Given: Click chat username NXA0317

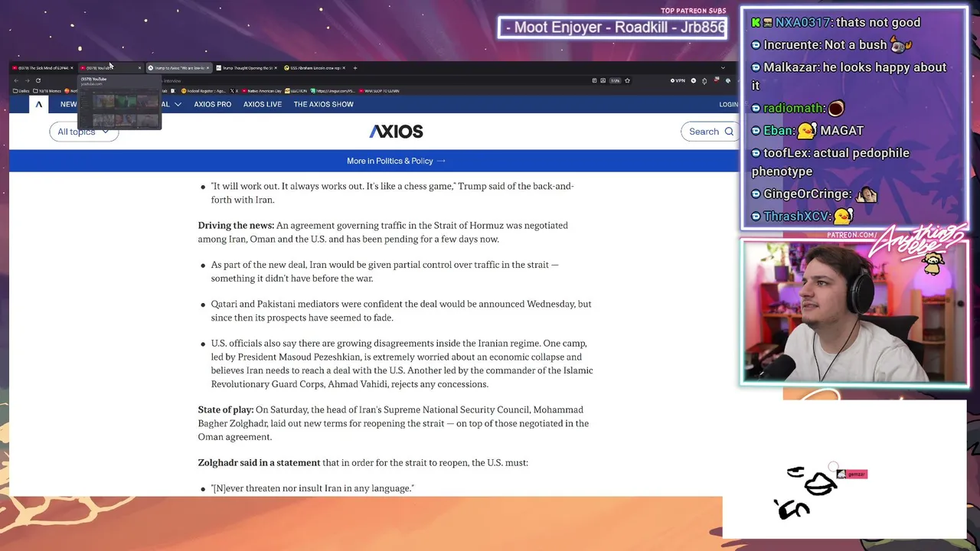Looking at the screenshot, I should 802,23.
